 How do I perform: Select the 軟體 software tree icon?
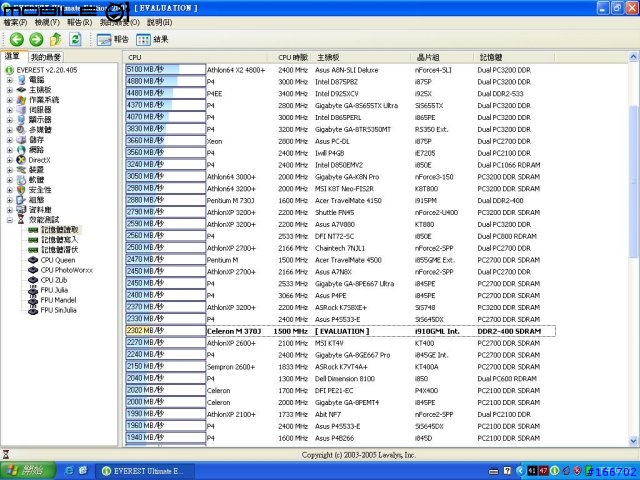(x=22, y=180)
